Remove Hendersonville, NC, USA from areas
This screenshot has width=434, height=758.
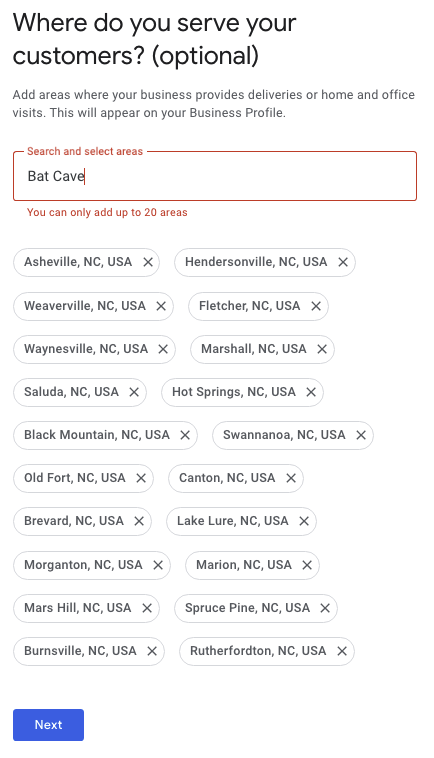point(343,262)
